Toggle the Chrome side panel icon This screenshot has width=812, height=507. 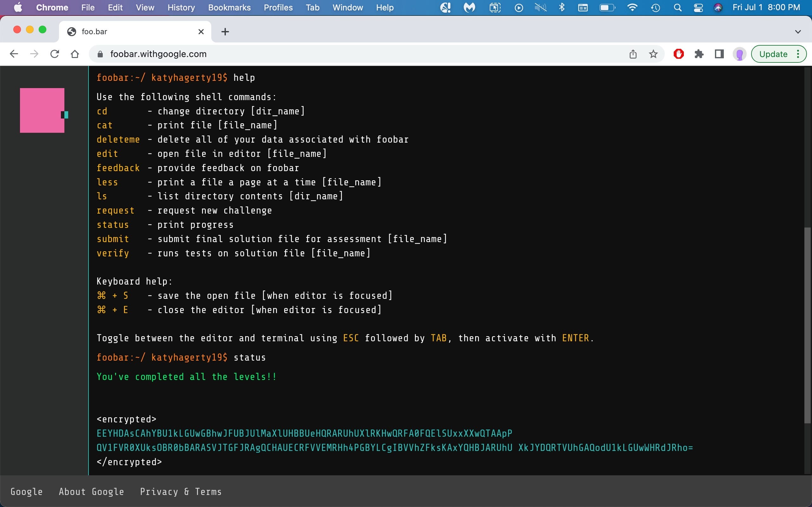pos(719,54)
